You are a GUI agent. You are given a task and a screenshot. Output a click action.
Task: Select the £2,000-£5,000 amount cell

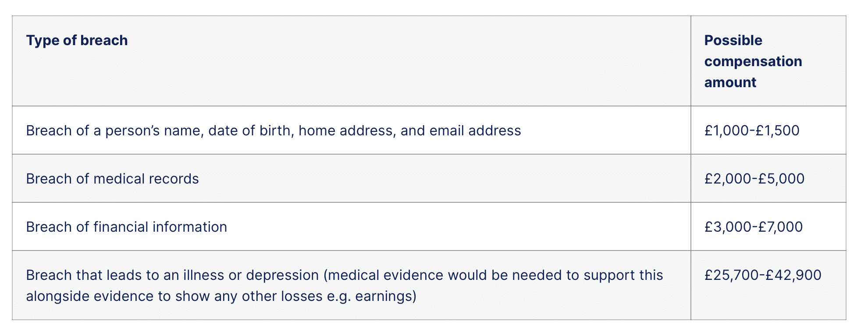[x=754, y=179]
